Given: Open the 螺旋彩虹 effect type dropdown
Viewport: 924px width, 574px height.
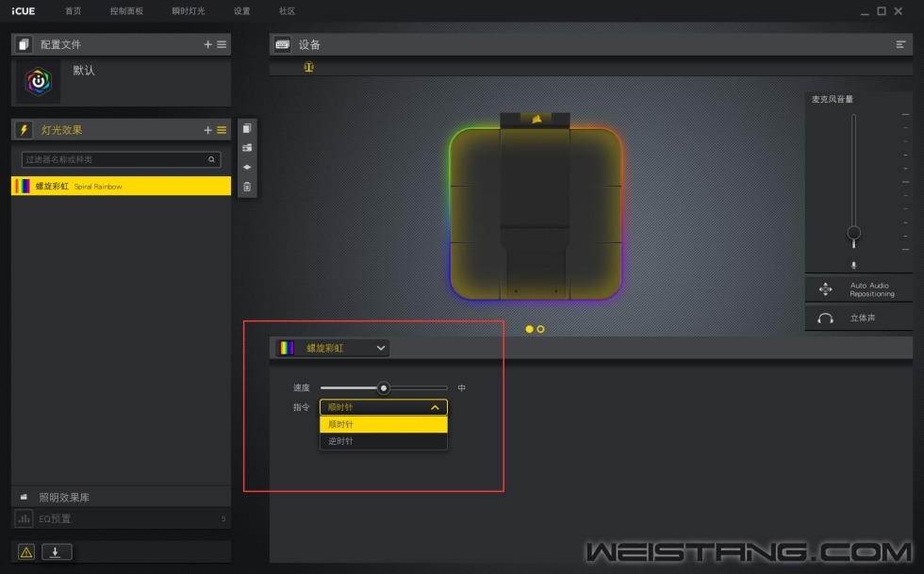Looking at the screenshot, I should pos(332,348).
